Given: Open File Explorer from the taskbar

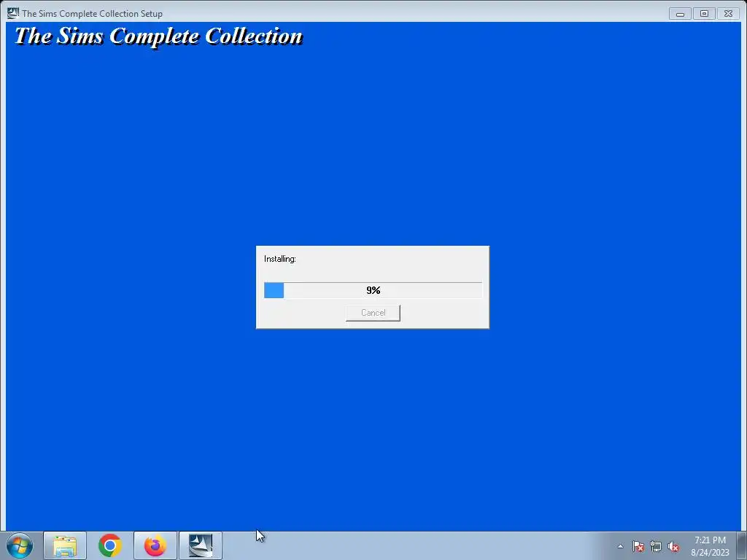Looking at the screenshot, I should (x=65, y=545).
